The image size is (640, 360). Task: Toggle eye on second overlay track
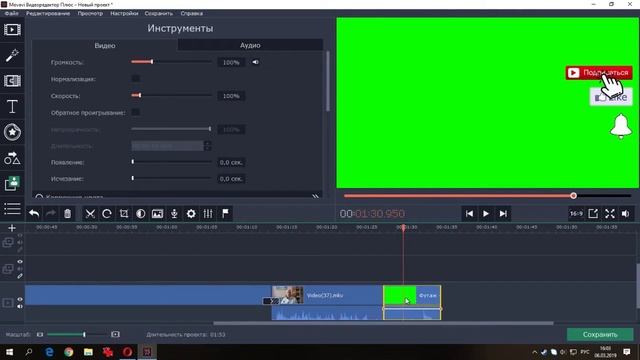pos(20,262)
